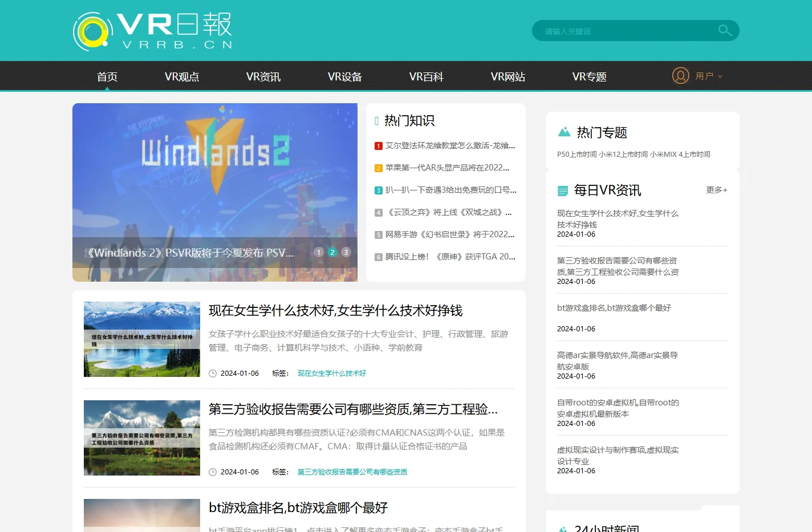This screenshot has width=812, height=532.
Task: Click the VR日報 site logo
Action: point(152,31)
